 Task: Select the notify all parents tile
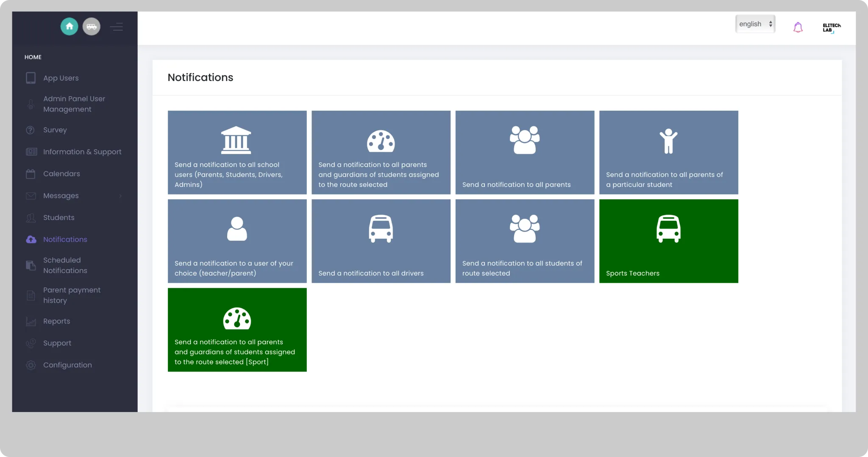[524, 153]
